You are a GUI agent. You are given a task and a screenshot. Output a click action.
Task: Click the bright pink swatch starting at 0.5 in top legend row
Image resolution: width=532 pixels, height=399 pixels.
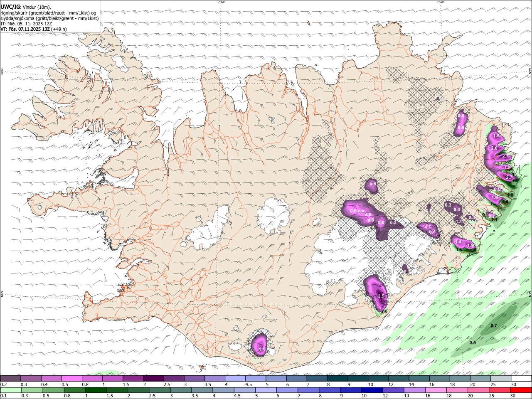(72, 379)
